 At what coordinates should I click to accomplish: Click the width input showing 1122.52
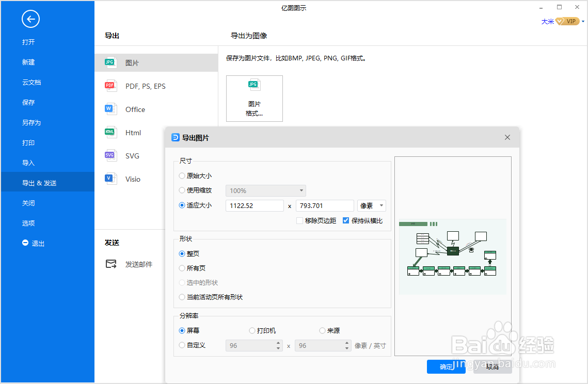(255, 205)
